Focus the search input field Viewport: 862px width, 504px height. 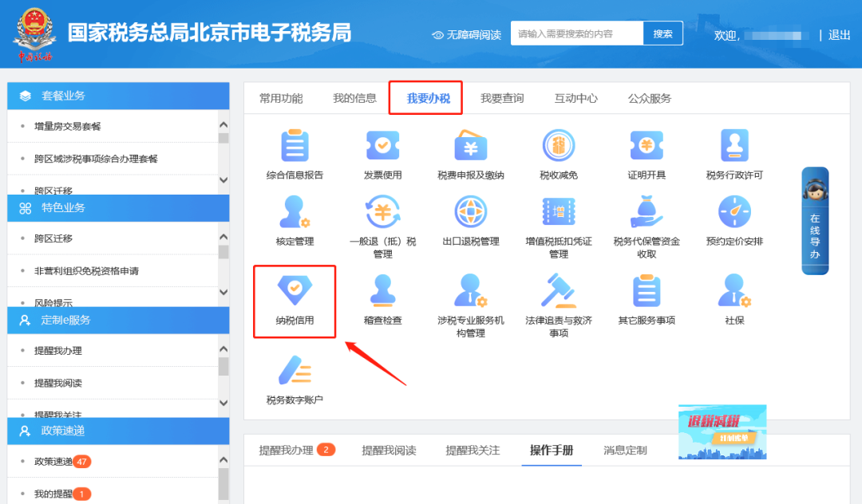[577, 33]
